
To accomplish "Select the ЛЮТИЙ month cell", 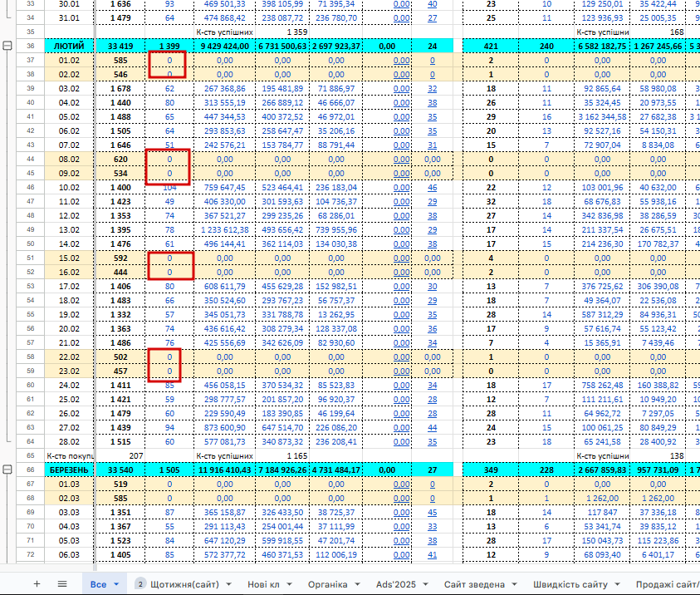I will coord(69,46).
